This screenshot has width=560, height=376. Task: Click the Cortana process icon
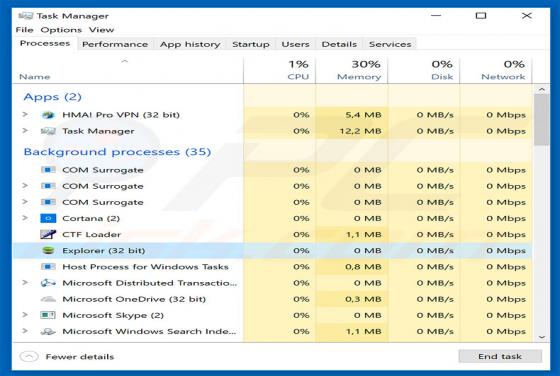[48, 218]
